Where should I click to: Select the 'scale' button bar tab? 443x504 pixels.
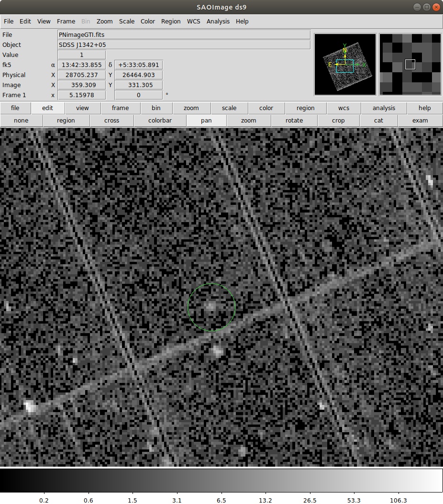pyautogui.click(x=229, y=108)
